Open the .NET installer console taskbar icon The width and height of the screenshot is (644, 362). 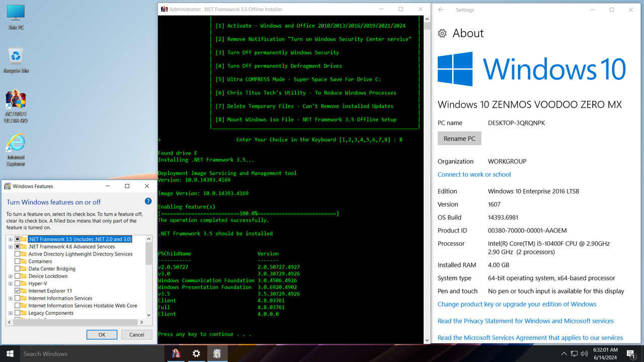(176, 353)
